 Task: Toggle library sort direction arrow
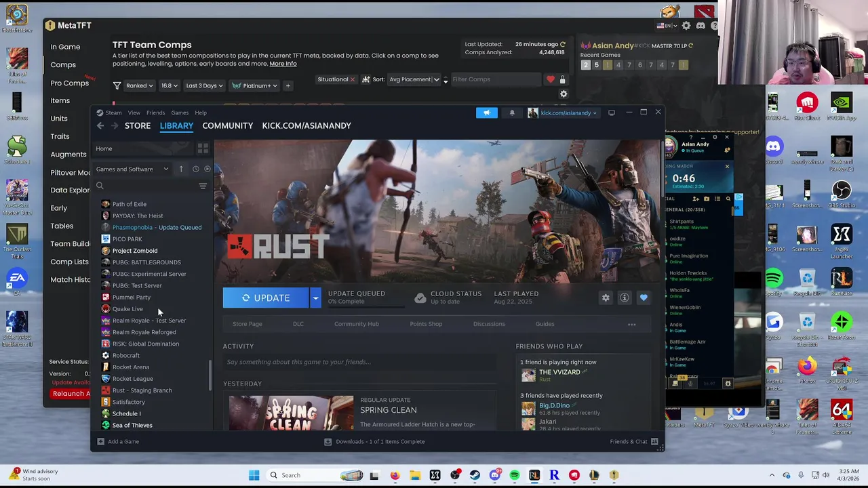[181, 169]
